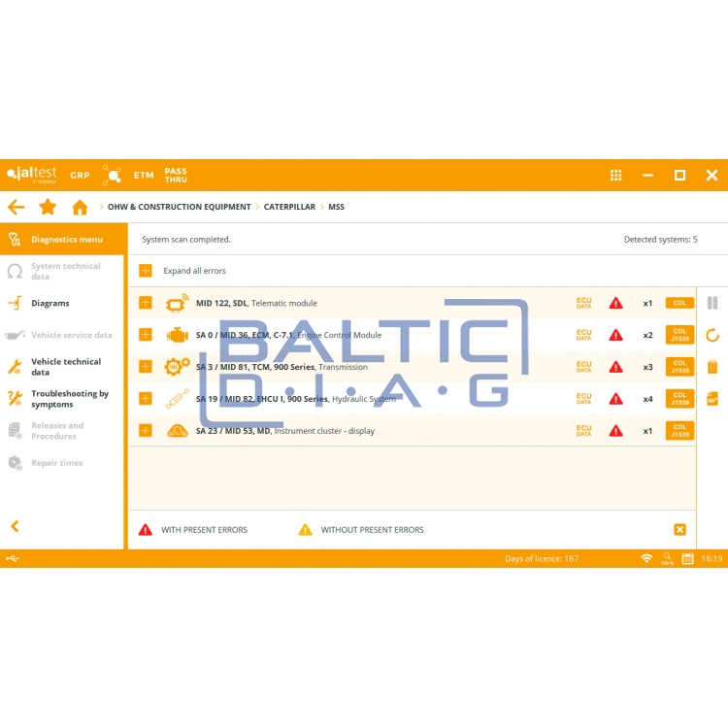Select CATERPILLAR breadcrumb
The width and height of the screenshot is (728, 728).
289,207
